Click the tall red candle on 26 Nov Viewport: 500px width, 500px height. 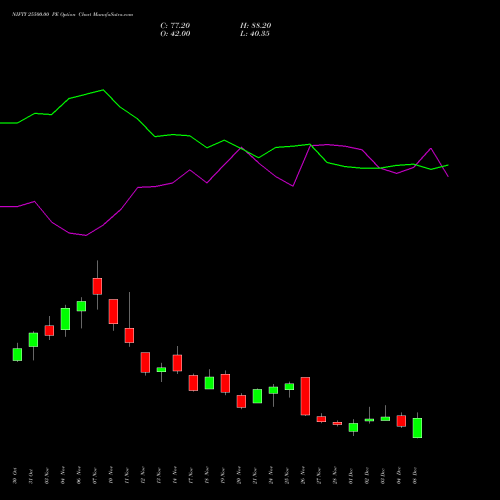tap(305, 396)
